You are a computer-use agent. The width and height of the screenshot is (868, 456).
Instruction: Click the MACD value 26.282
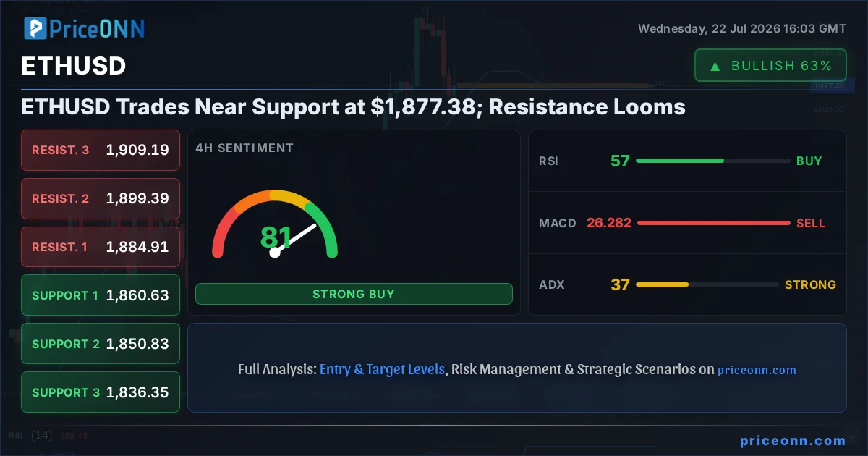coord(609,223)
